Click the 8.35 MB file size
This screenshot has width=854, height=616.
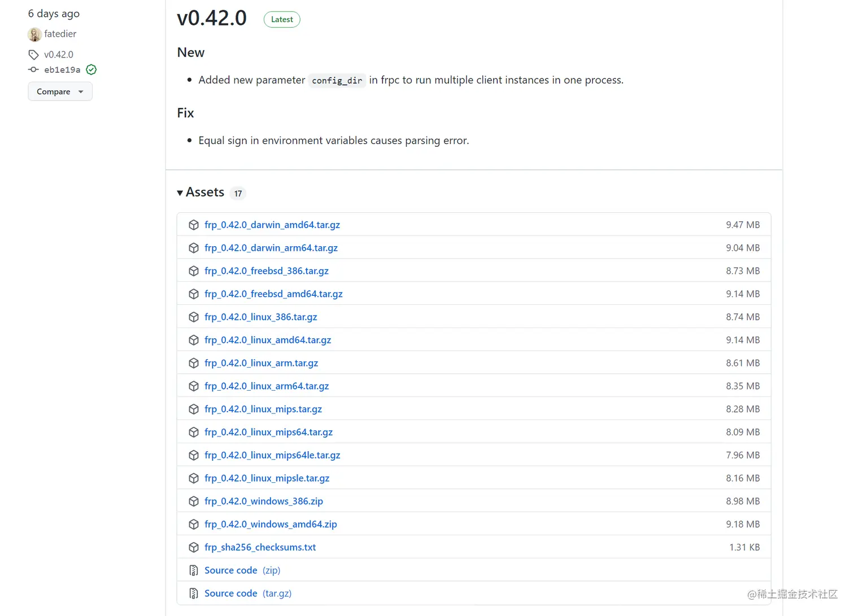pos(743,386)
